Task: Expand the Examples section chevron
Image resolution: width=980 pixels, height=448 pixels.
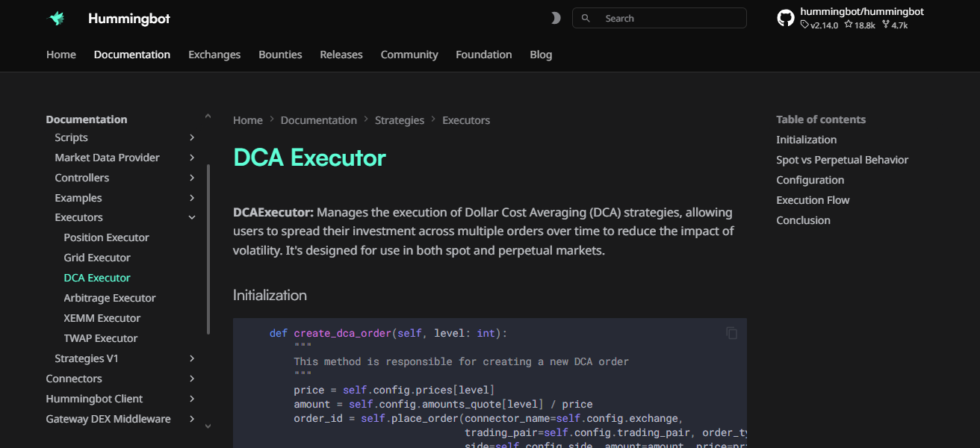Action: 192,198
